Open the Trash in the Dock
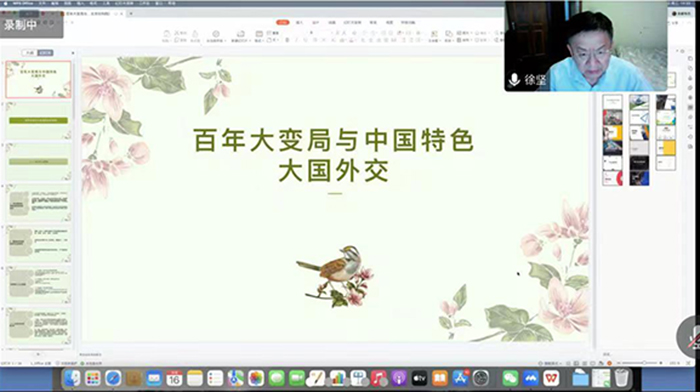 pos(621,378)
